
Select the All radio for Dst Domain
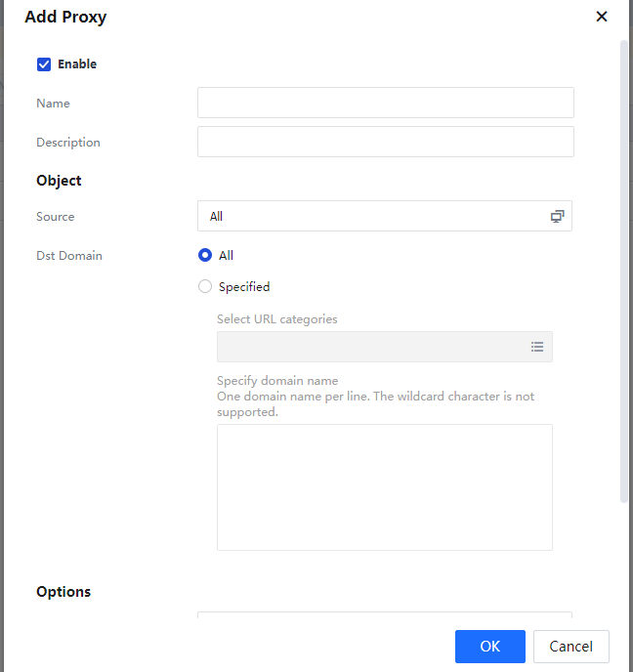205,256
